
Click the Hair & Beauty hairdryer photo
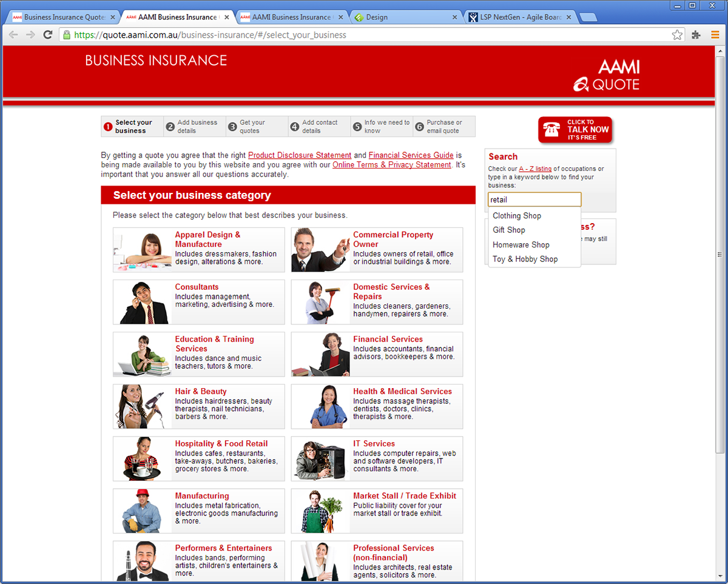[x=142, y=406]
